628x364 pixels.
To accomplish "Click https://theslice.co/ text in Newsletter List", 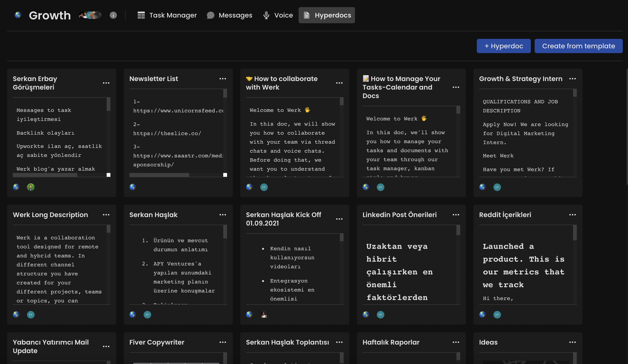I will (x=167, y=133).
